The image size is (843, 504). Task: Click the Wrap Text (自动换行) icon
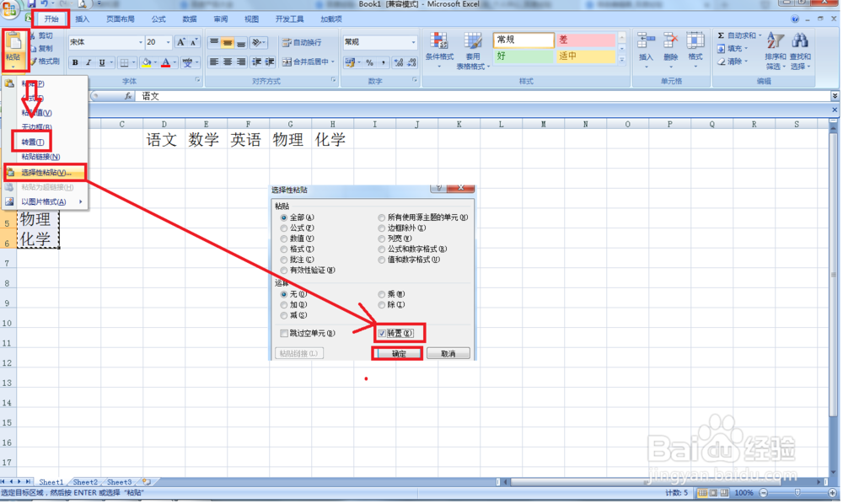pyautogui.click(x=287, y=42)
